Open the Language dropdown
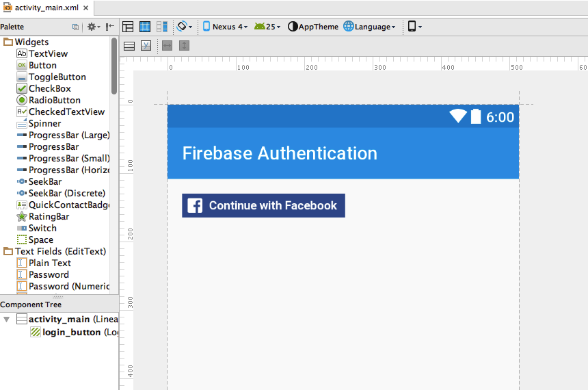 369,27
